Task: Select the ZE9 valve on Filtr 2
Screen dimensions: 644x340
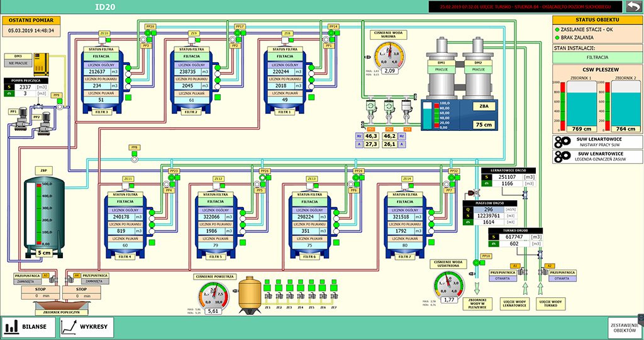Action: click(191, 40)
